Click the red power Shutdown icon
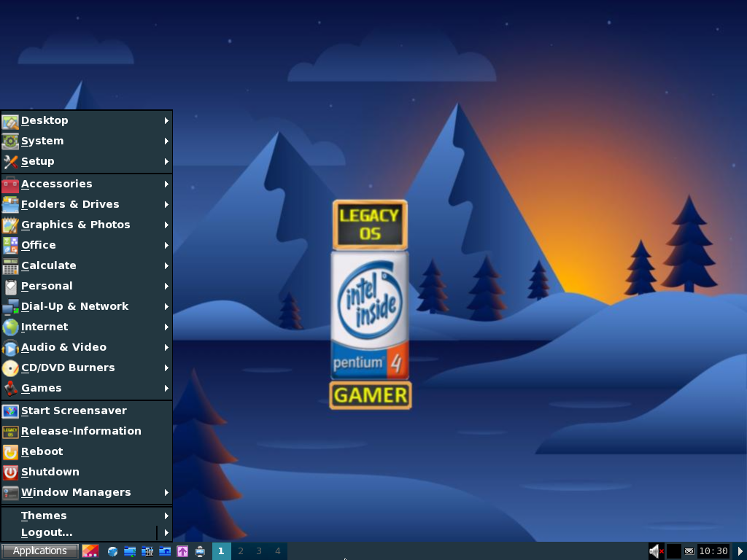The height and width of the screenshot is (560, 747). (10, 472)
